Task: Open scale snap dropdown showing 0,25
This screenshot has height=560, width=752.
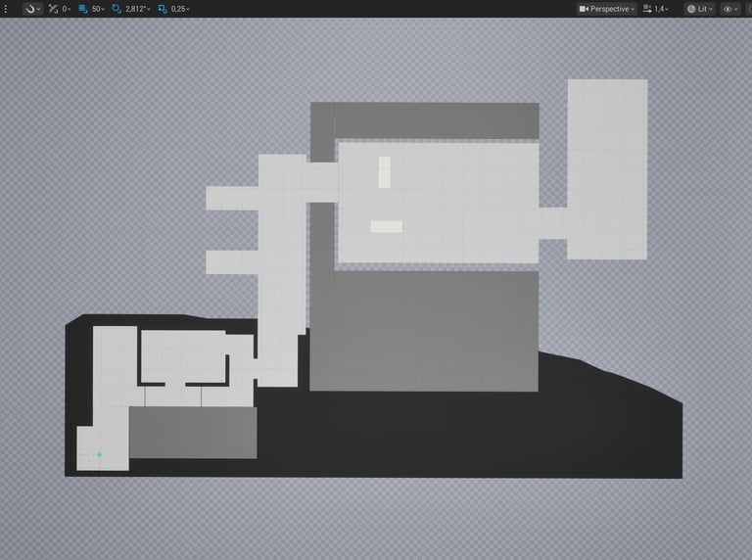Action: pyautogui.click(x=180, y=9)
